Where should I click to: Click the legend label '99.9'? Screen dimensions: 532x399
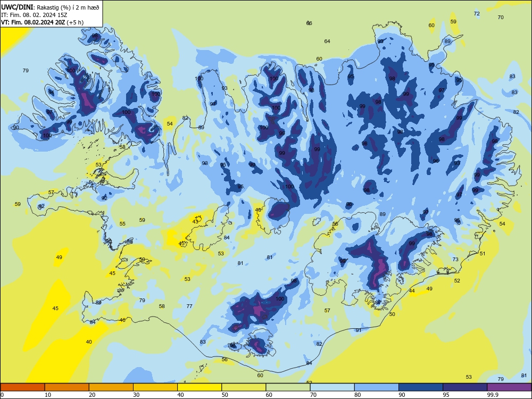[x=493, y=395]
